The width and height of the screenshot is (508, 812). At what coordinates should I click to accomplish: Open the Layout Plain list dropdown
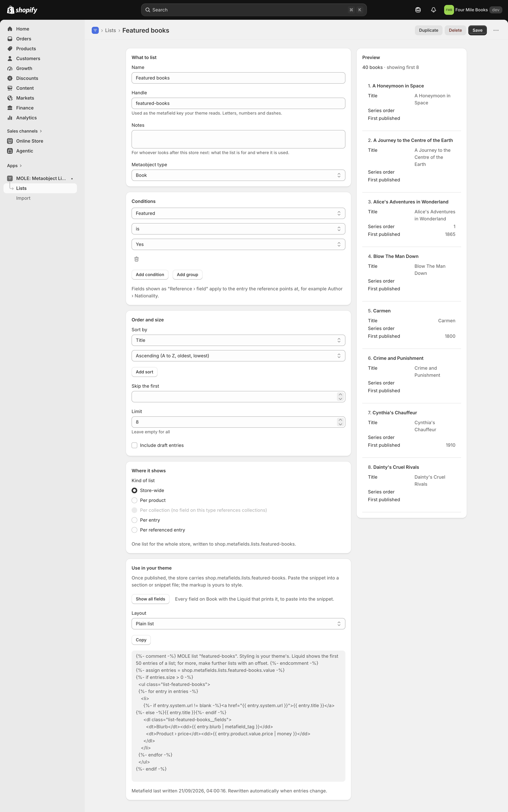pos(238,624)
